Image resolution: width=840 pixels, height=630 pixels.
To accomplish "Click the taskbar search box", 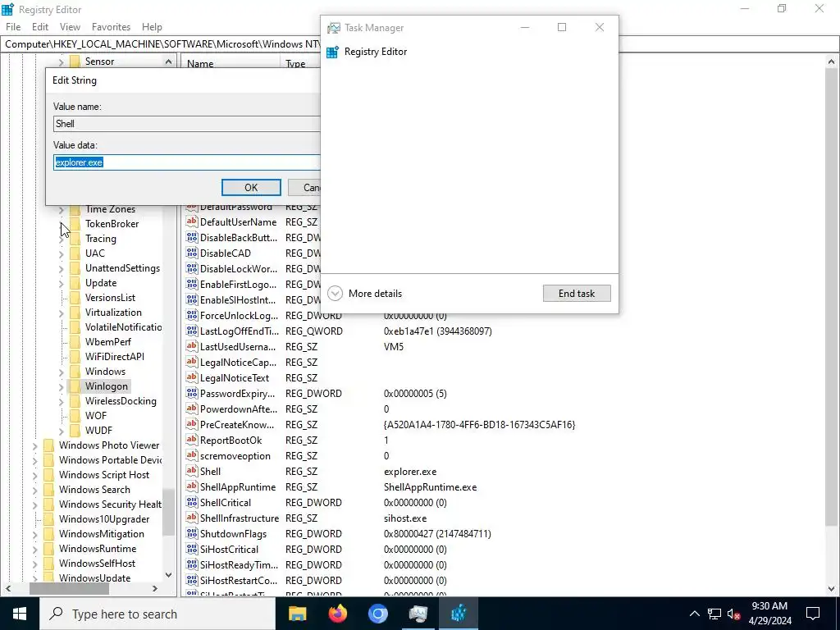I will pyautogui.click(x=157, y=614).
